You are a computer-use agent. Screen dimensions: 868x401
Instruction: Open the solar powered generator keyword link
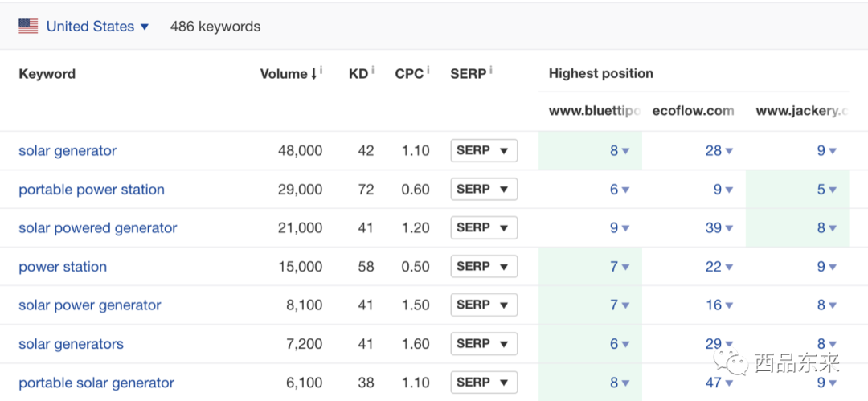coord(98,228)
